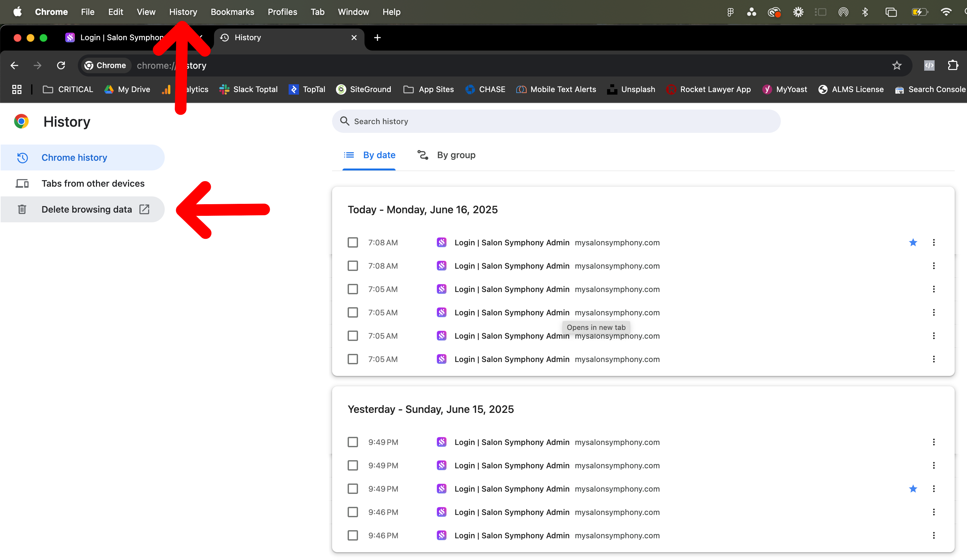Image resolution: width=967 pixels, height=560 pixels.
Task: Open actions menu for first 9:49 PM entry
Action: [934, 442]
